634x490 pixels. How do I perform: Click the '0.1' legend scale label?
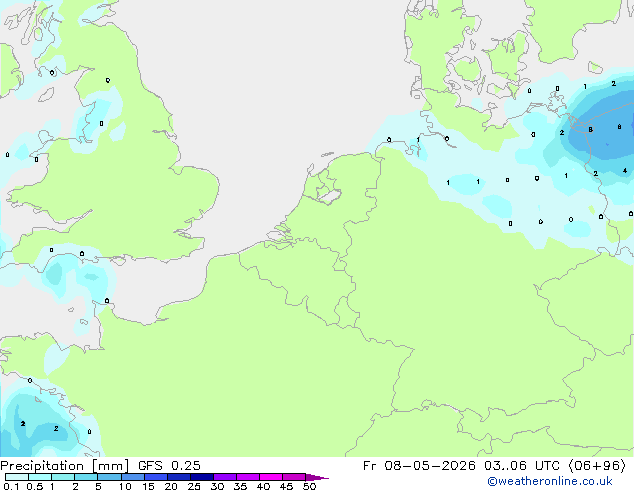[11, 486]
